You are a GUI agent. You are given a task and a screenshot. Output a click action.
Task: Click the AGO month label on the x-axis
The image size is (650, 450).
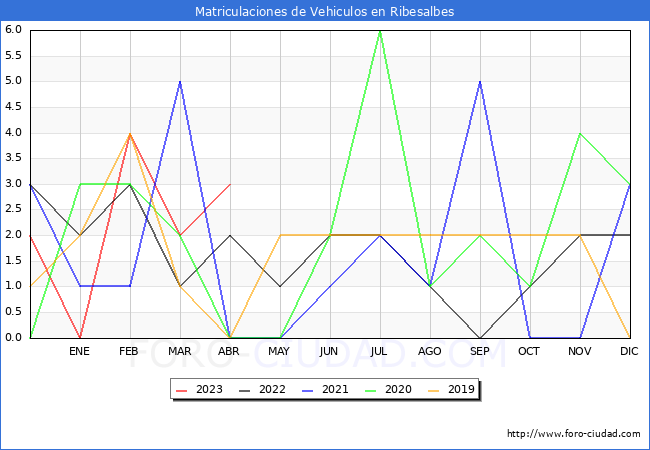(x=429, y=351)
